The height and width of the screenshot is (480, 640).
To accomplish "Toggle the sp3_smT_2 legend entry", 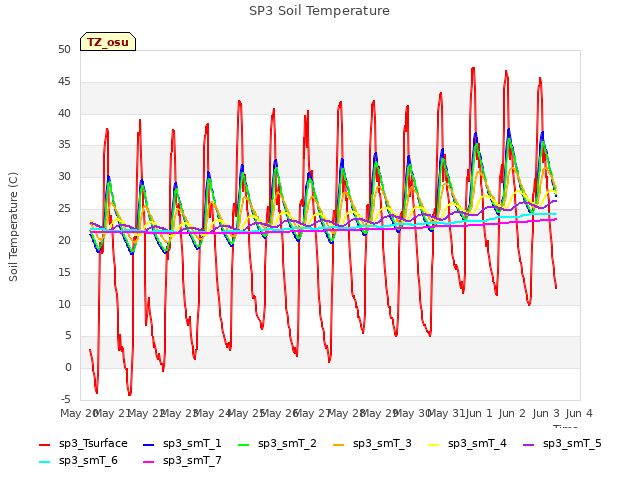I will [277, 444].
